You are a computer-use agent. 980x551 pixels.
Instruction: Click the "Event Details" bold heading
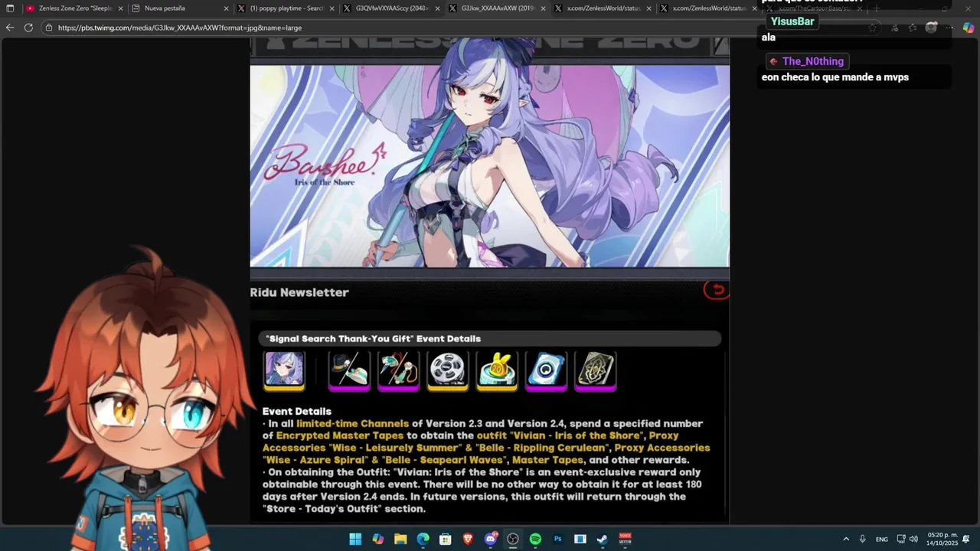(x=297, y=411)
